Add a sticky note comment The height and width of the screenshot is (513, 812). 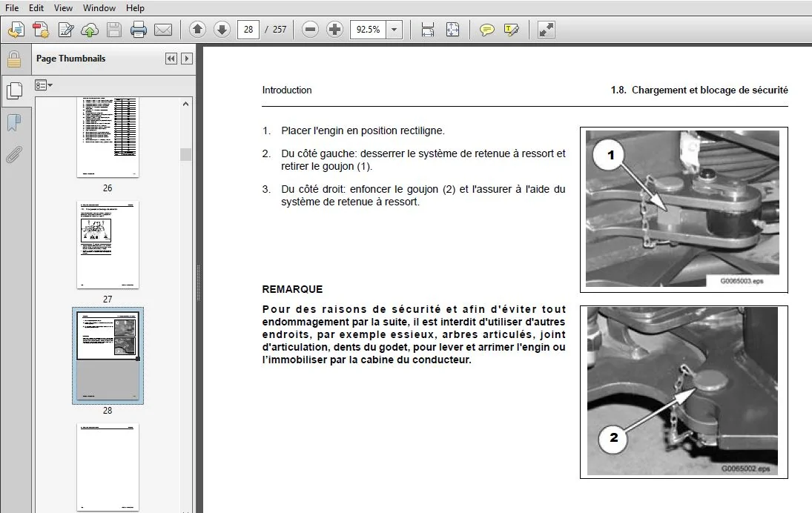point(486,30)
